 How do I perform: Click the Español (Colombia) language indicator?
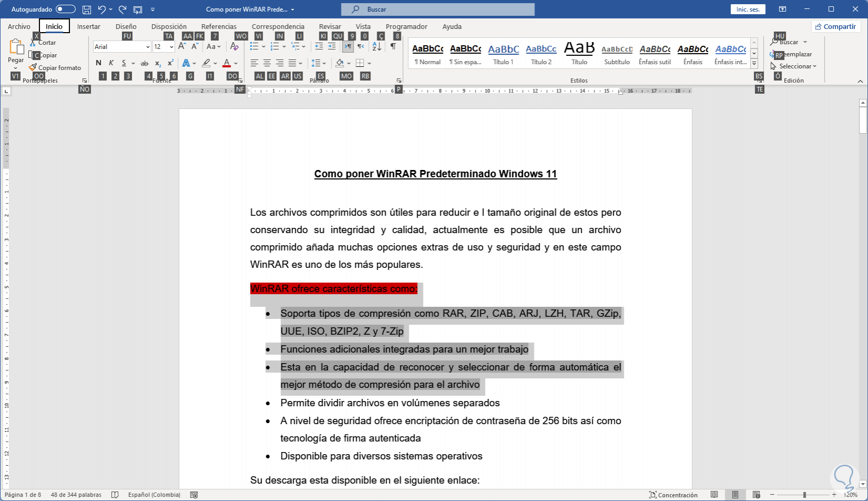click(x=154, y=495)
